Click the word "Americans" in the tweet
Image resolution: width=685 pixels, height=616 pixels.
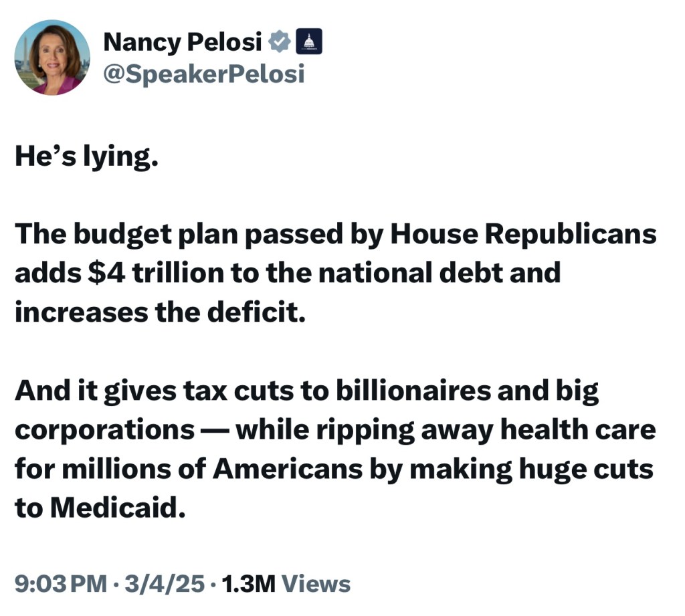(287, 470)
